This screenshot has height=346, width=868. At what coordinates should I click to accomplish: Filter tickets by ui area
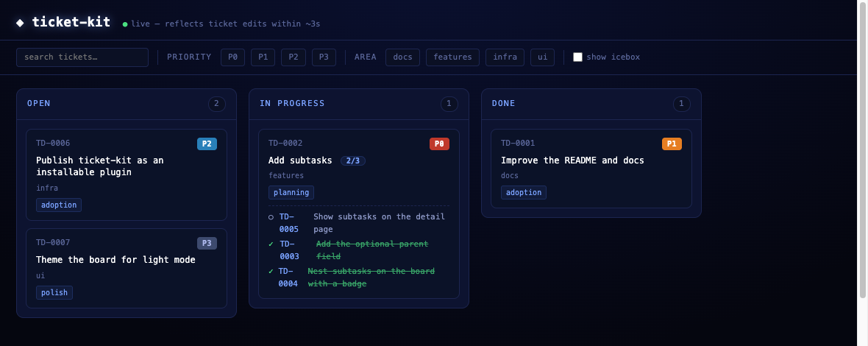(543, 57)
